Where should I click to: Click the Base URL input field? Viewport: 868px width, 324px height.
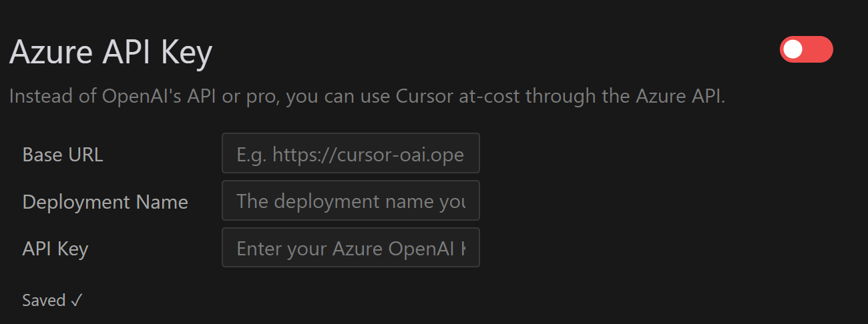351,153
